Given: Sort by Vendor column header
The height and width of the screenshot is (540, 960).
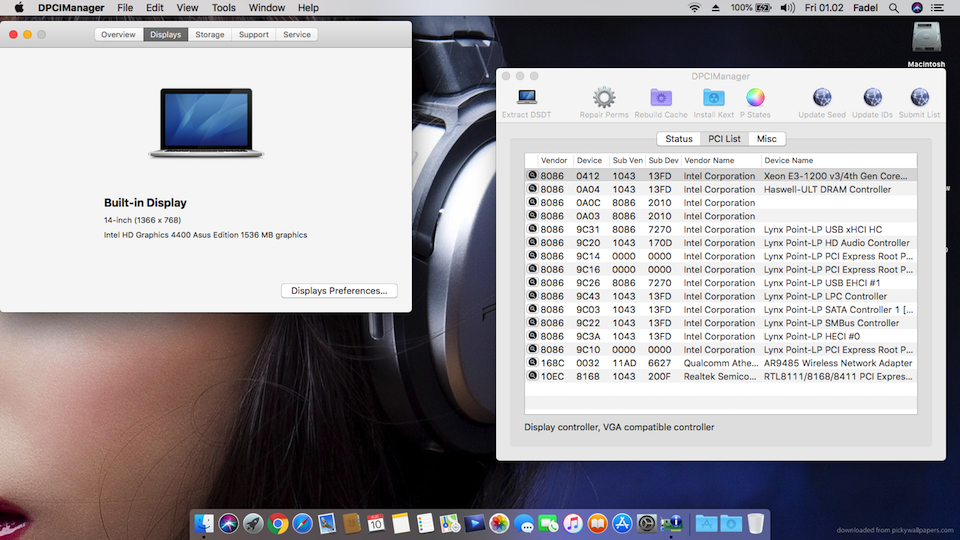Looking at the screenshot, I should tap(553, 160).
